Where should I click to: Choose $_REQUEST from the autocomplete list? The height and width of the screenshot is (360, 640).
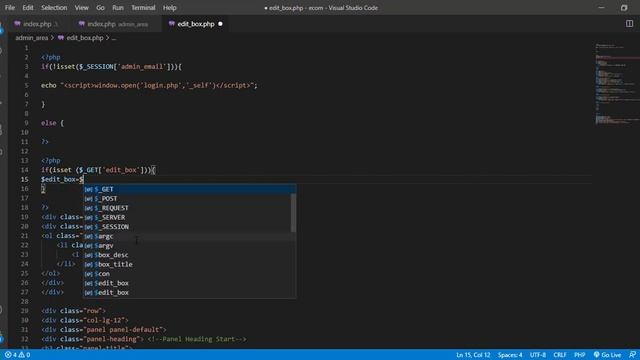pyautogui.click(x=187, y=208)
